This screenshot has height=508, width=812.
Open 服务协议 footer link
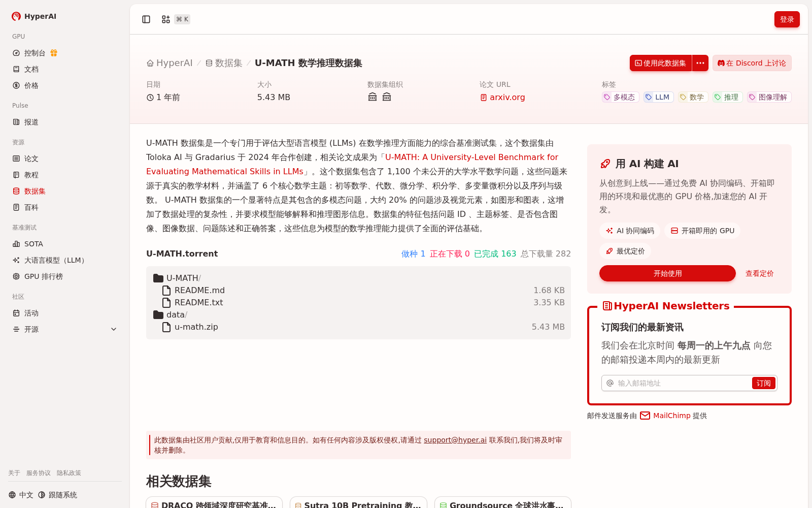[x=39, y=473]
